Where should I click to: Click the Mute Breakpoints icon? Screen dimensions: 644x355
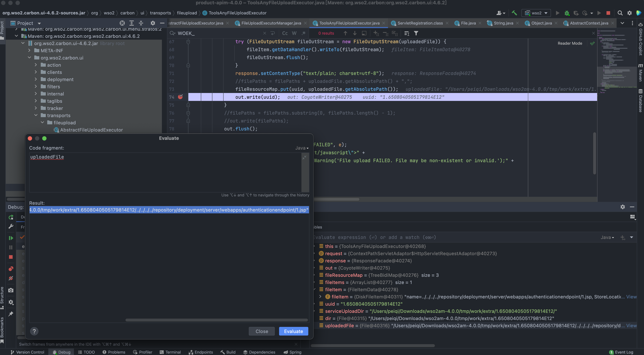click(x=11, y=278)
